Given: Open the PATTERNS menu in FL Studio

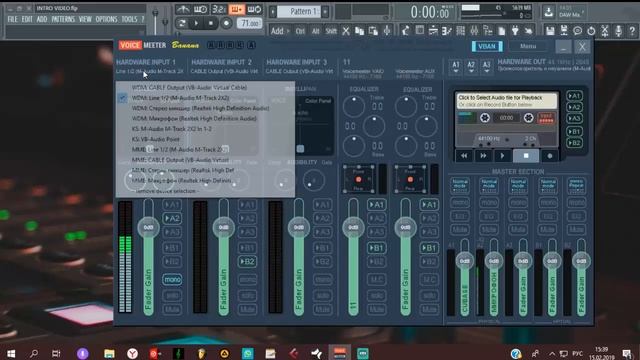Looking at the screenshot, I should click(x=63, y=19).
